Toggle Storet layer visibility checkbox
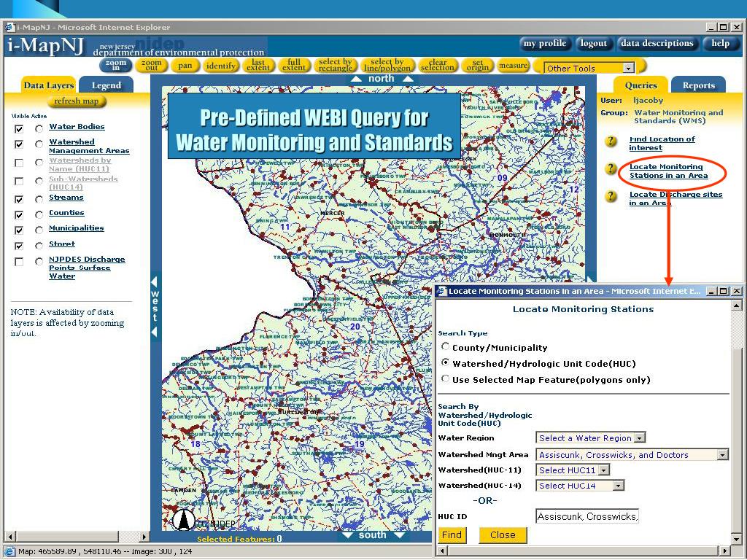The width and height of the screenshot is (747, 560). coord(19,246)
